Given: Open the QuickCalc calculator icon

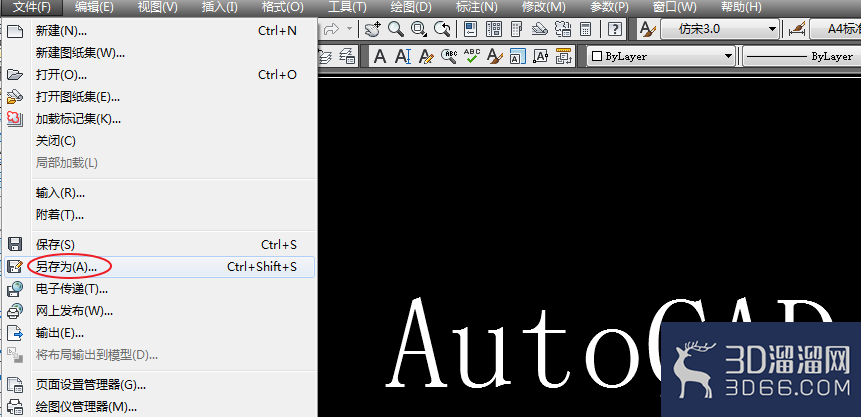Looking at the screenshot, I should tap(585, 29).
